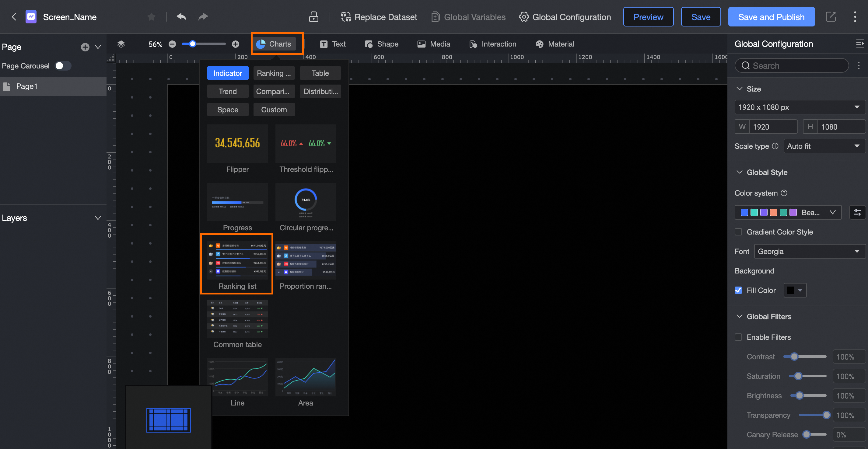Screen dimensions: 868x449
Task: Click the lock icon in top bar
Action: (313, 17)
